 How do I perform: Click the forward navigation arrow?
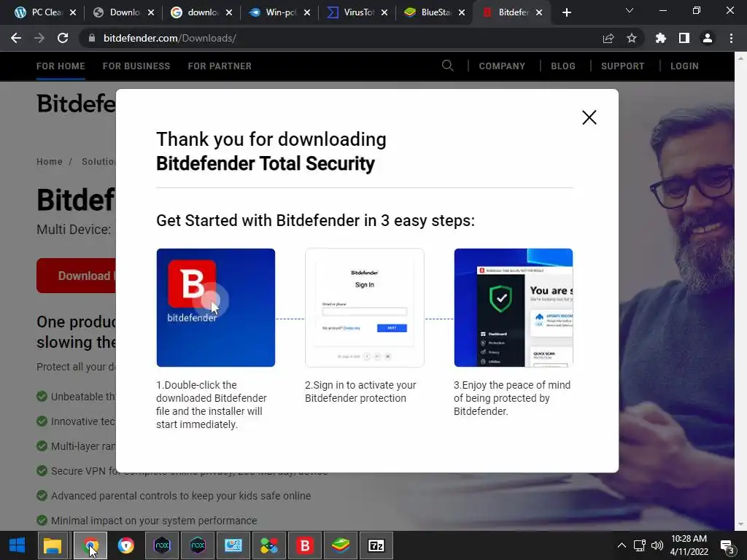39,38
